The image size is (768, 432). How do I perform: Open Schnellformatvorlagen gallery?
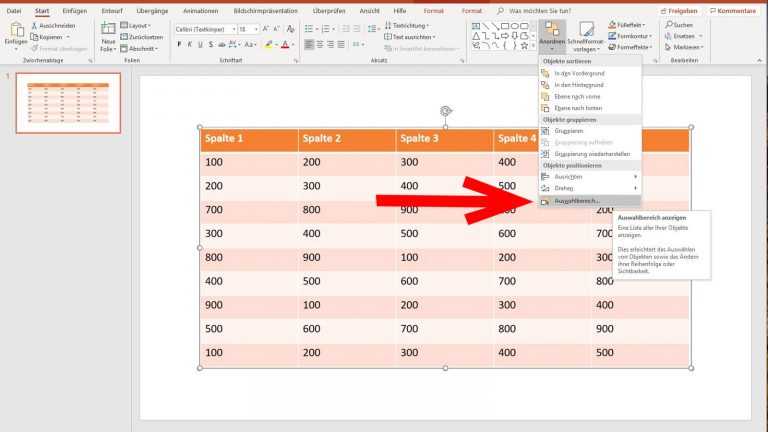(x=586, y=36)
